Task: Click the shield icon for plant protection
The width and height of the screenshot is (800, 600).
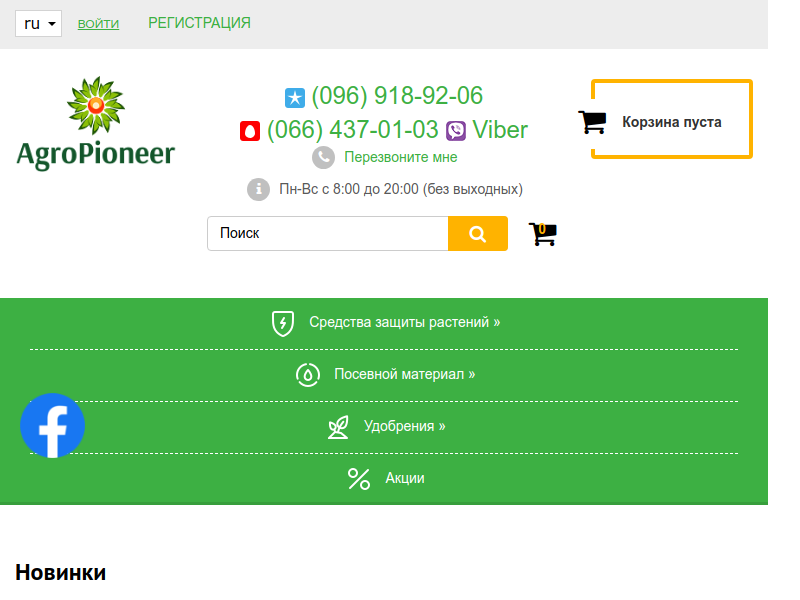Action: [x=283, y=323]
